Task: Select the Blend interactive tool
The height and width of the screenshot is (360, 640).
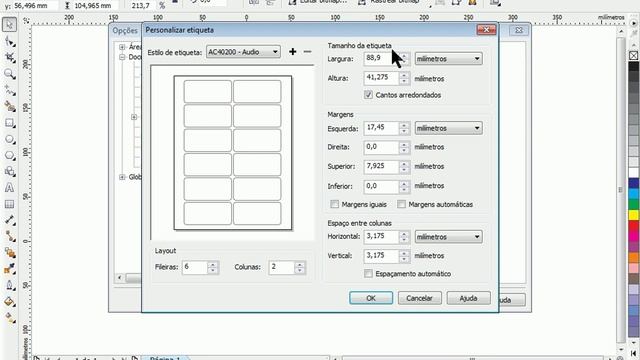Action: click(9, 253)
